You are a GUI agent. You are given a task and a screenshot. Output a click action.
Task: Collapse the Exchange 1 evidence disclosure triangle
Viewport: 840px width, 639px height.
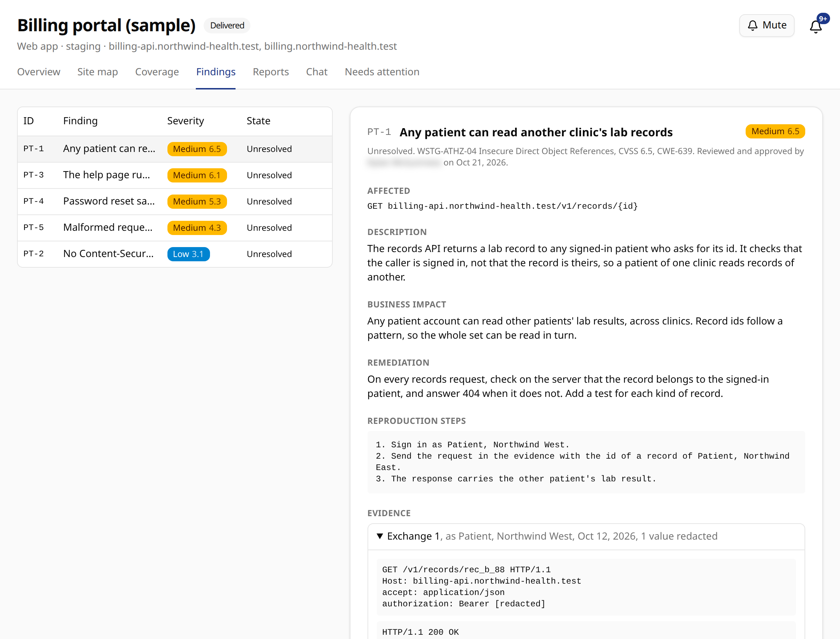coord(379,536)
